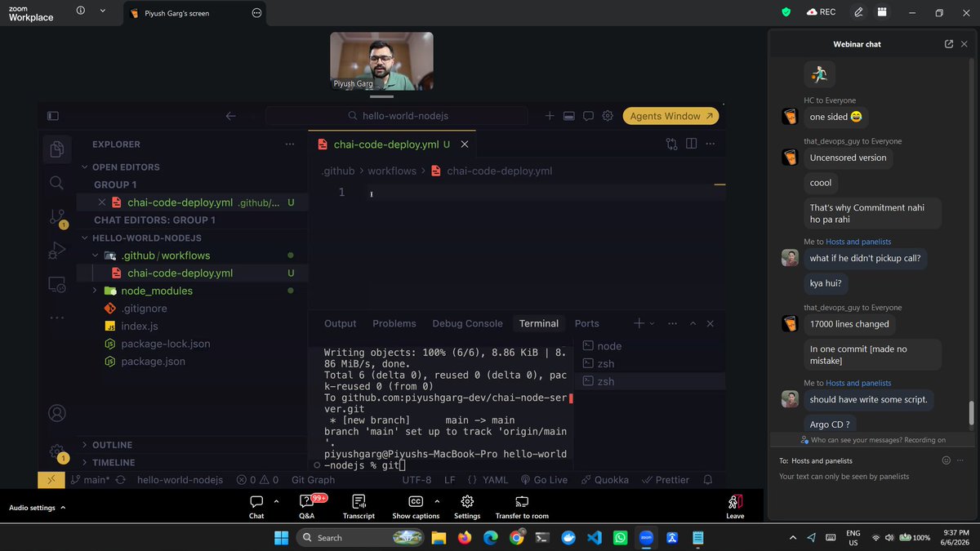
Task: Open Chat options caret in Zoom toolbar
Action: [x=276, y=500]
